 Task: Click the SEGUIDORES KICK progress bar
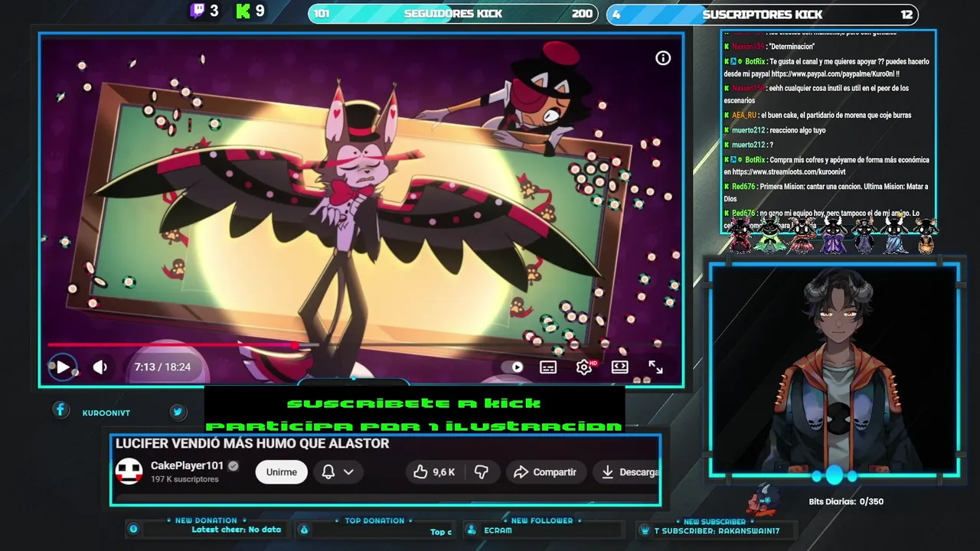point(453,14)
